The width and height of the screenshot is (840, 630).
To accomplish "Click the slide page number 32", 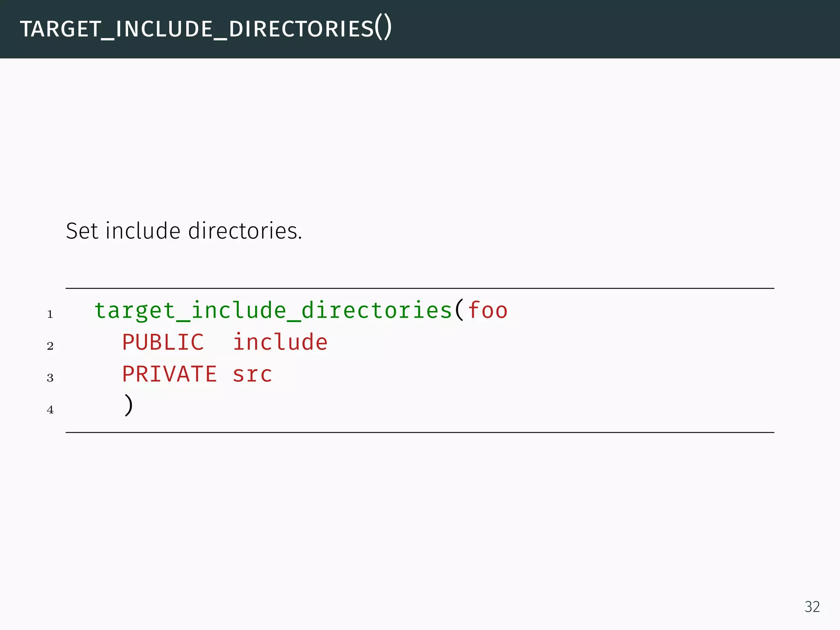I will (812, 607).
